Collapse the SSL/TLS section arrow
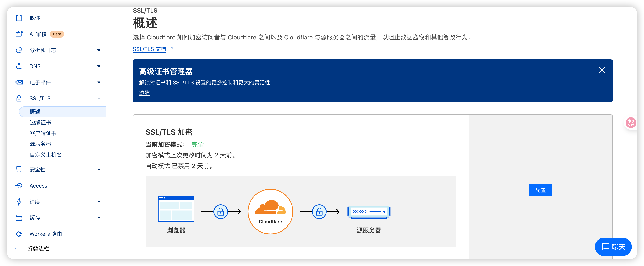The width and height of the screenshot is (644, 266). [99, 98]
